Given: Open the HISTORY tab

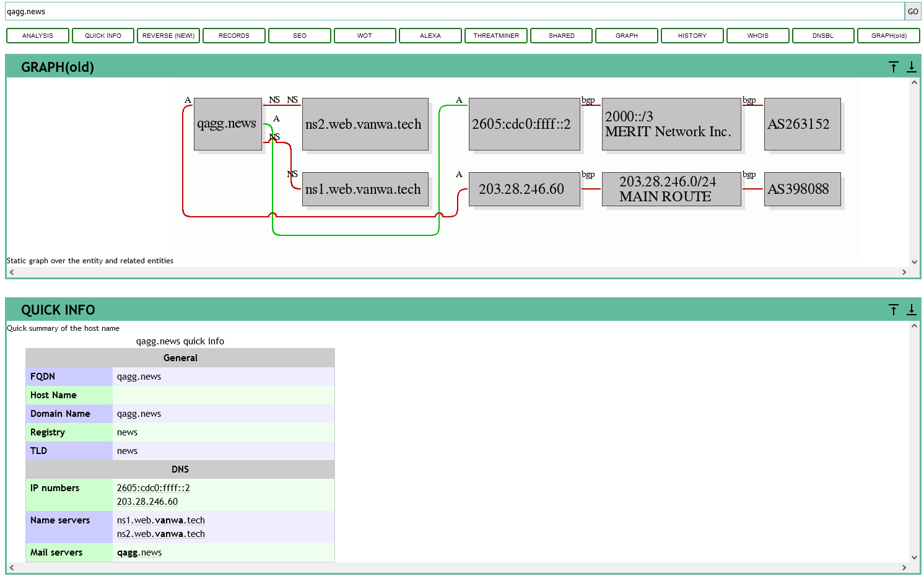Looking at the screenshot, I should click(x=692, y=35).
